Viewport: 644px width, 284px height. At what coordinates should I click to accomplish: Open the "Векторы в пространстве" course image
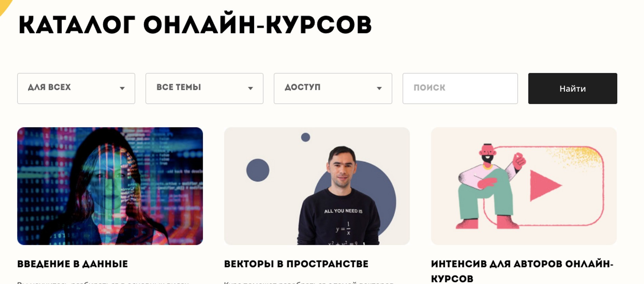point(317,186)
